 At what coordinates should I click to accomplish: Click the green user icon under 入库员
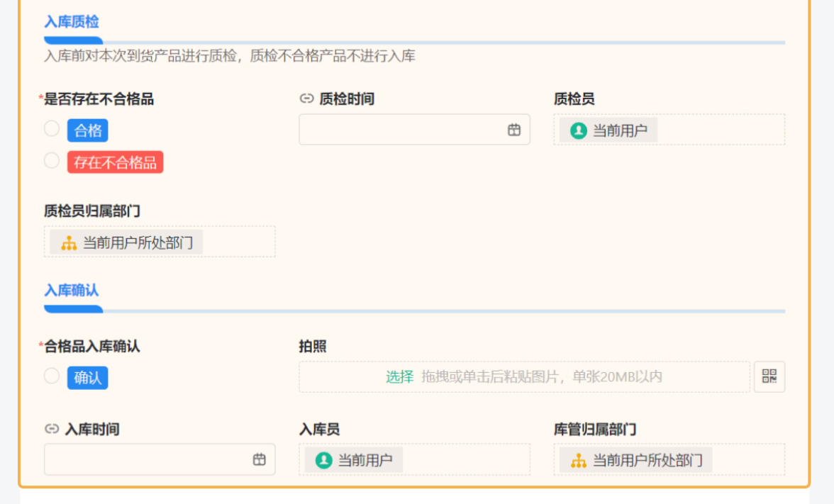(x=324, y=460)
